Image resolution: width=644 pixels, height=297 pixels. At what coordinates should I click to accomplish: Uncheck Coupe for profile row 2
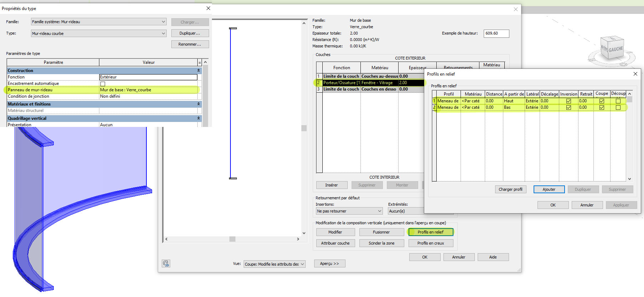pyautogui.click(x=602, y=108)
